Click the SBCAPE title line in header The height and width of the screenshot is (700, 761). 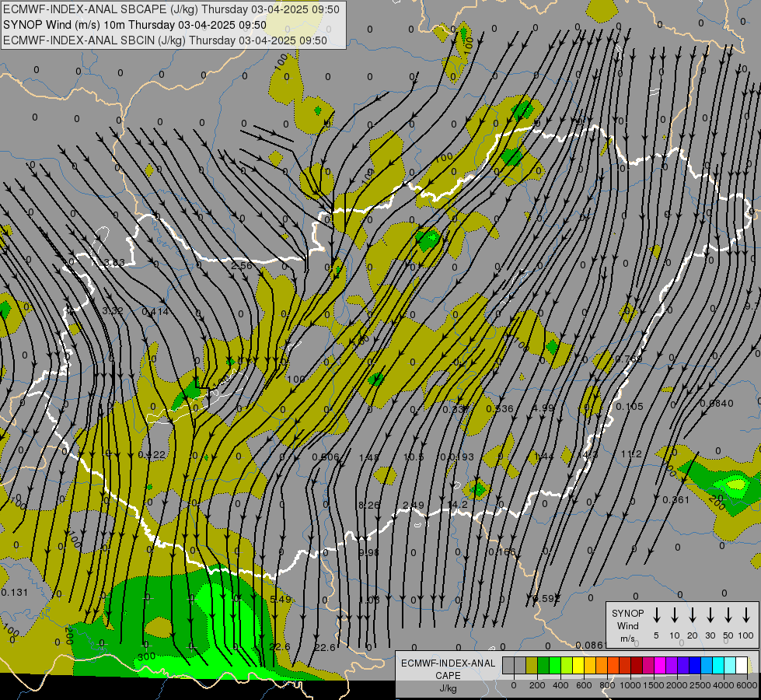[171, 9]
